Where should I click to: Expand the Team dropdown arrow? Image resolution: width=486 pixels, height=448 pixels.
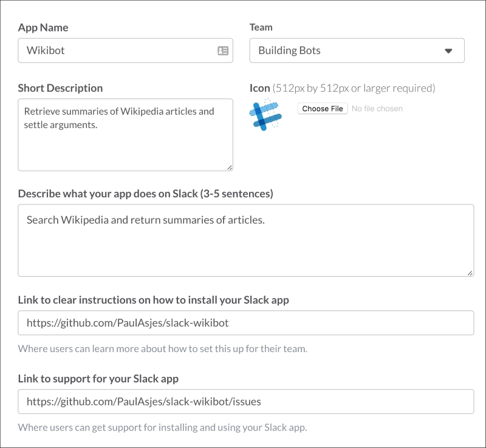448,51
